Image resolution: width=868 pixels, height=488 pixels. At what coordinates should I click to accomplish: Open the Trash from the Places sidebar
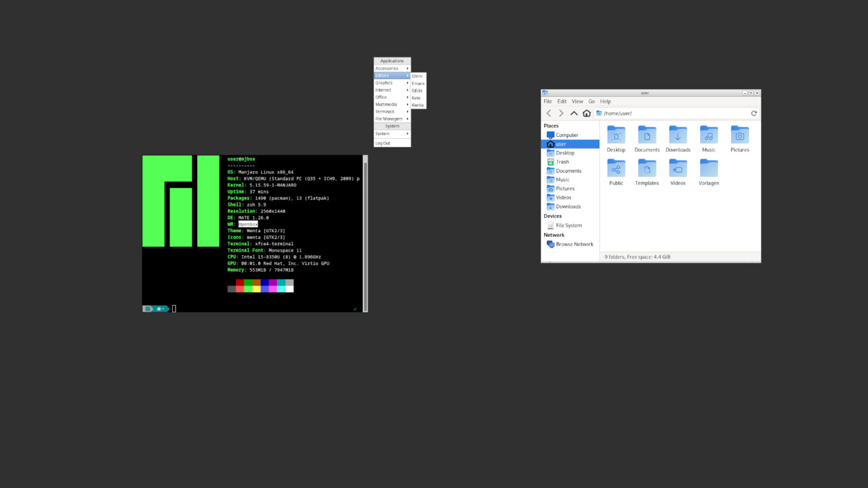pos(562,162)
